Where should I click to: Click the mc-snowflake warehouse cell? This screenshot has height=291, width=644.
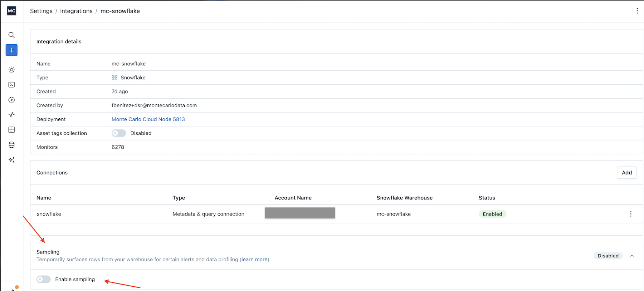394,214
